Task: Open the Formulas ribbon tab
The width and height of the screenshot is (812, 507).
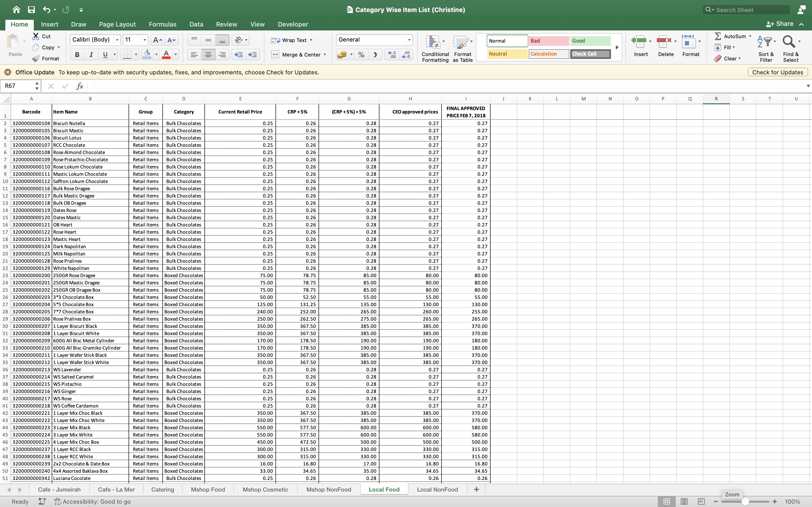Action: pyautogui.click(x=162, y=24)
